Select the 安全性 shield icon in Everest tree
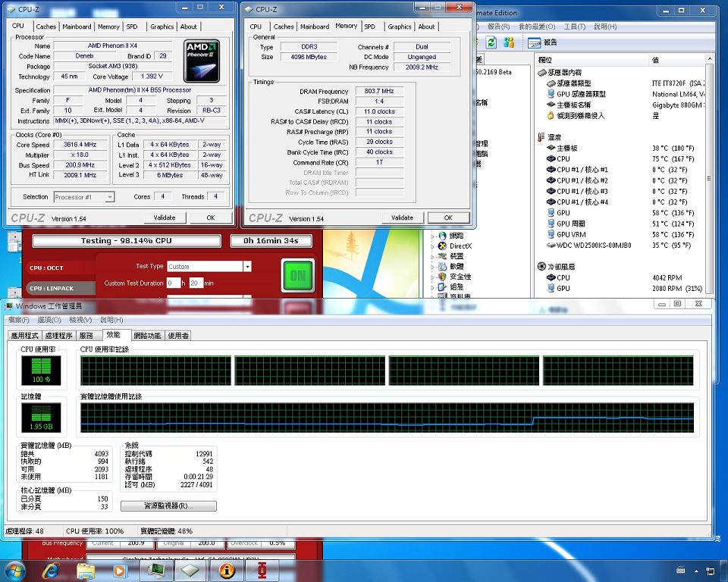 (442, 277)
